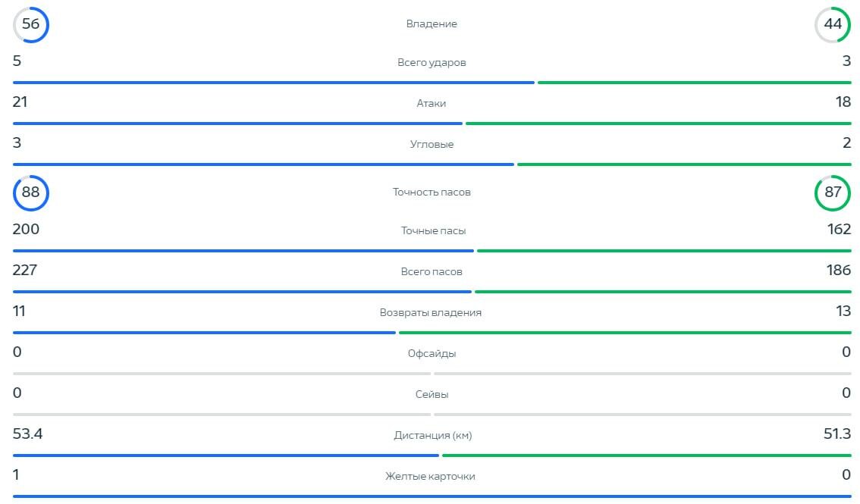
Task: Click the blue possession circle showing 56
Action: click(x=30, y=25)
